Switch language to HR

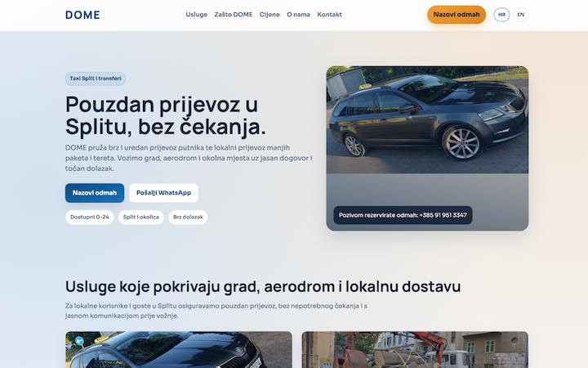click(x=501, y=15)
